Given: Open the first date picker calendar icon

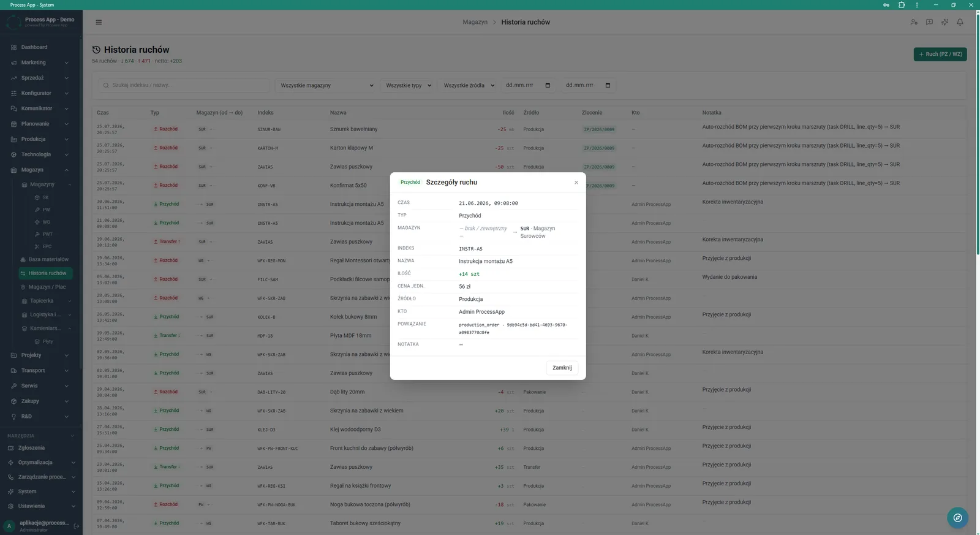Looking at the screenshot, I should pyautogui.click(x=548, y=85).
